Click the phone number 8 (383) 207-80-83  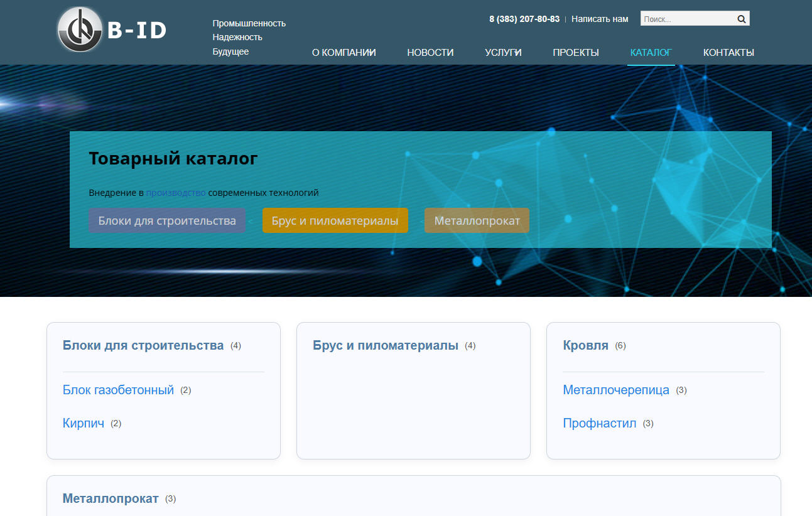click(x=524, y=19)
